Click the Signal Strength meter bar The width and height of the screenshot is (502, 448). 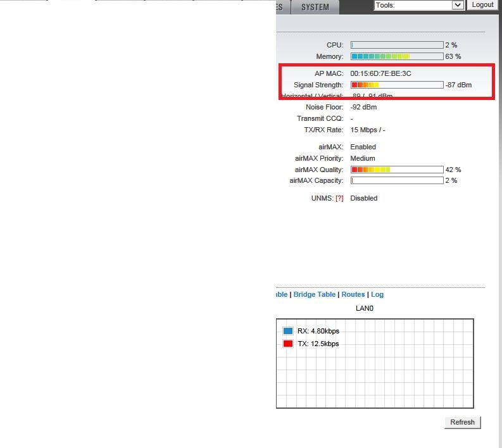click(397, 85)
